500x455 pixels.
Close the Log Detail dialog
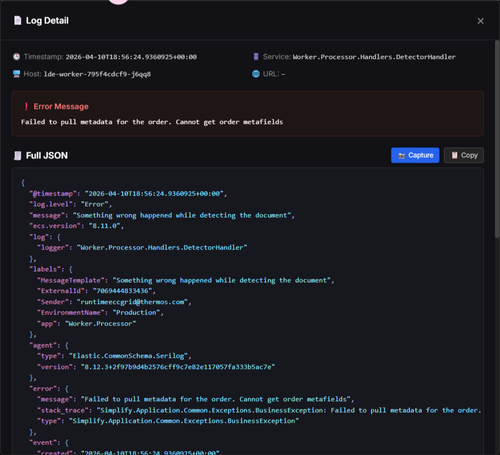pyautogui.click(x=480, y=21)
